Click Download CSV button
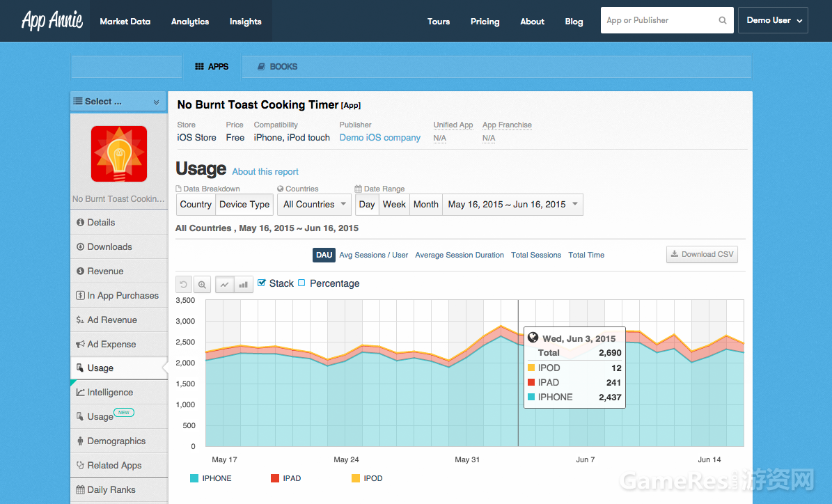This screenshot has height=504, width=832. pyautogui.click(x=702, y=254)
